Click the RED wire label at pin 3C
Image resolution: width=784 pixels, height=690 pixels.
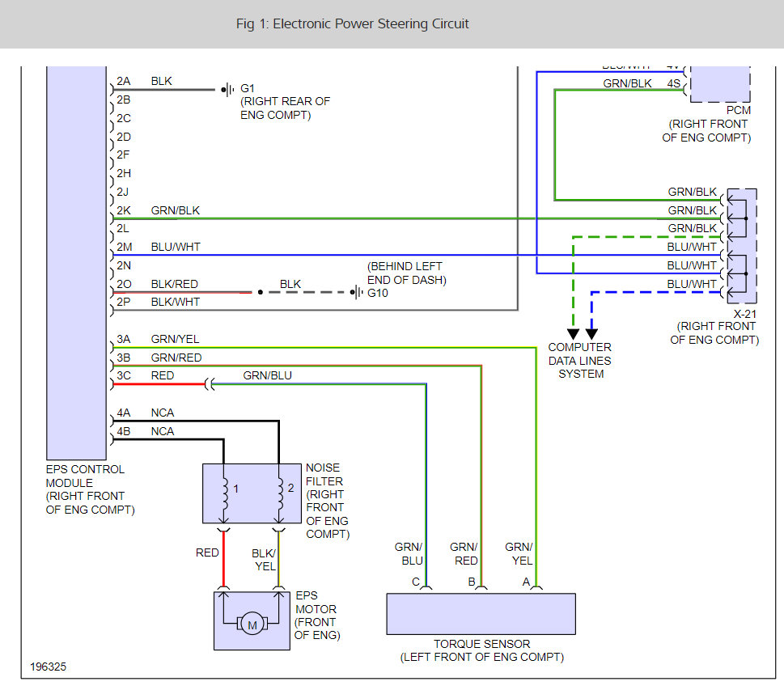pos(163,375)
